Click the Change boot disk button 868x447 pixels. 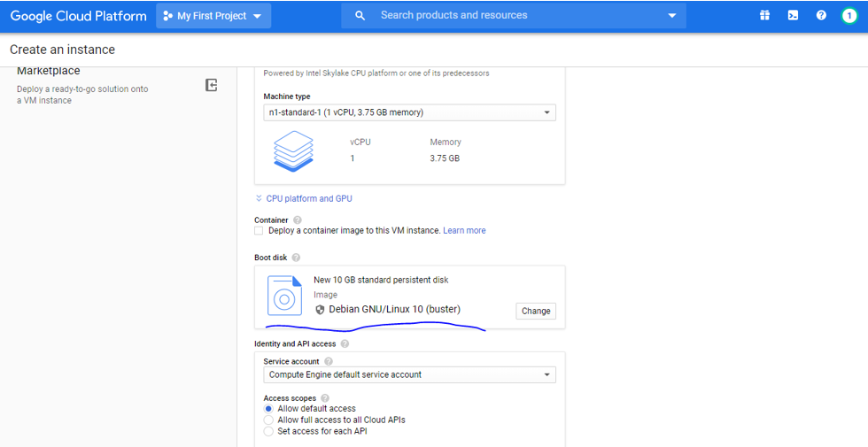pos(536,311)
